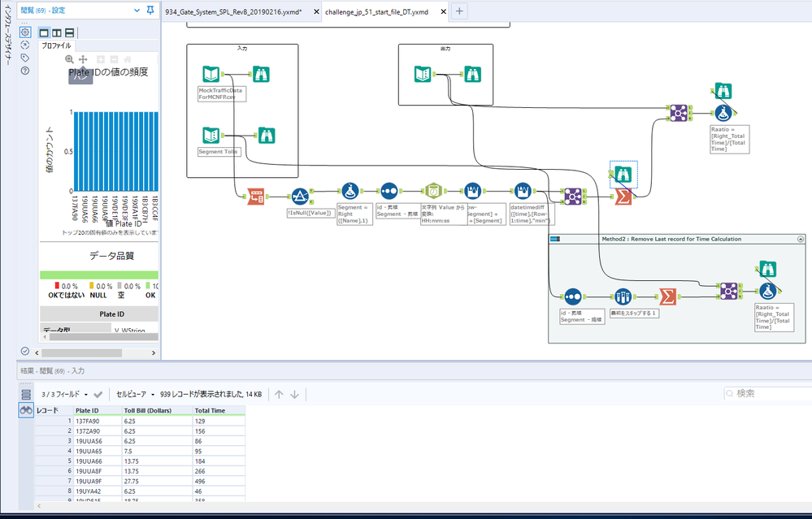Image resolution: width=812 pixels, height=519 pixels.
Task: Select the MockTrafficData input tool on the canvas
Action: tap(211, 74)
